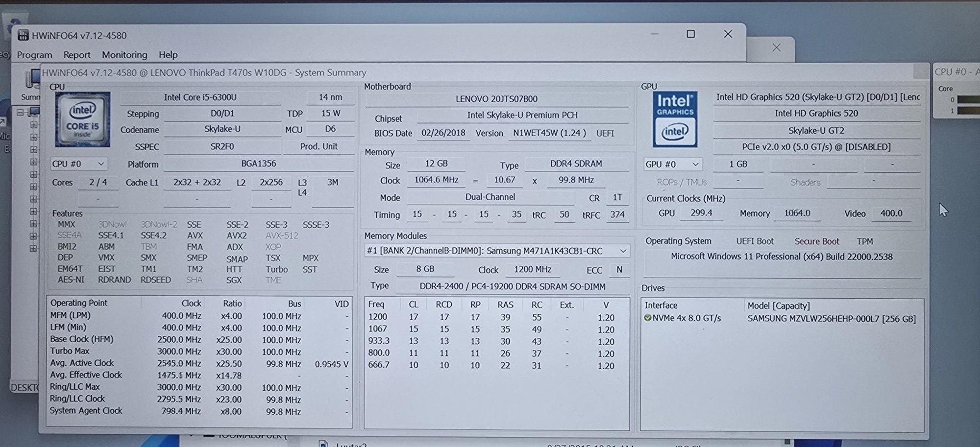980x447 pixels.
Task: Click the Video clock value 400.0
Action: coord(891,213)
